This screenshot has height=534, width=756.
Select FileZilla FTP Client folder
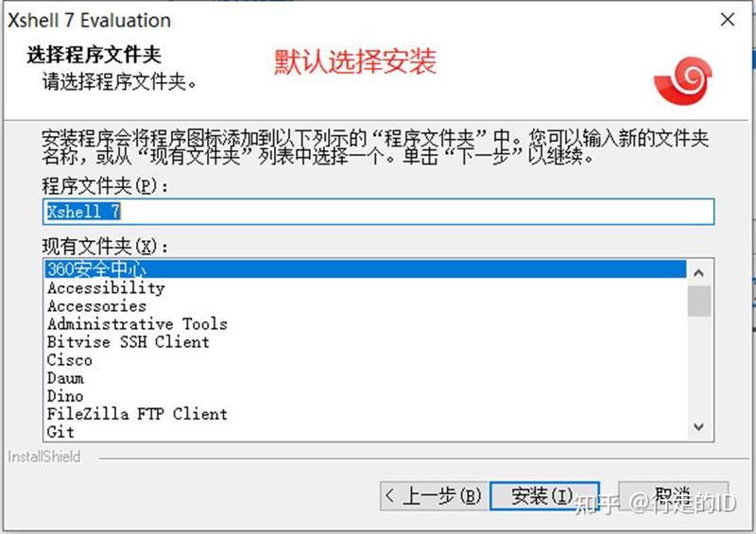click(x=137, y=414)
